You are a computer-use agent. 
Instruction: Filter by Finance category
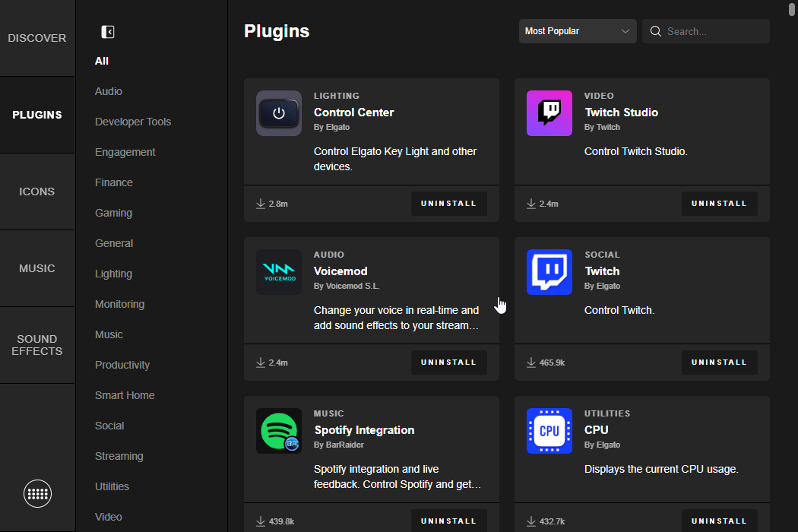(x=114, y=182)
